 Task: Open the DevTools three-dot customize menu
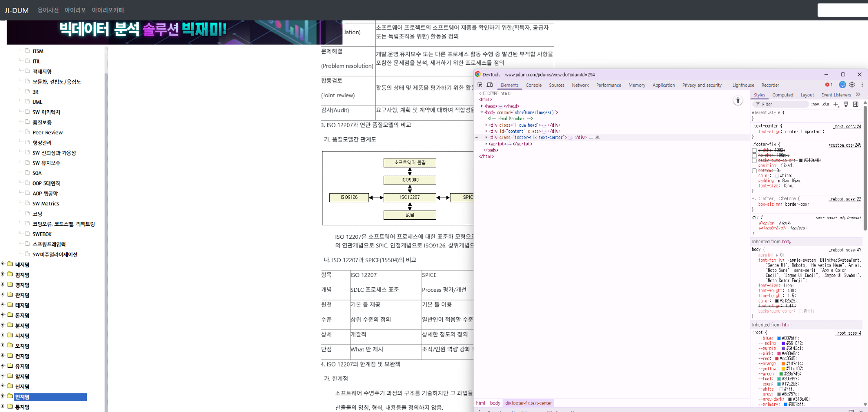(862, 85)
